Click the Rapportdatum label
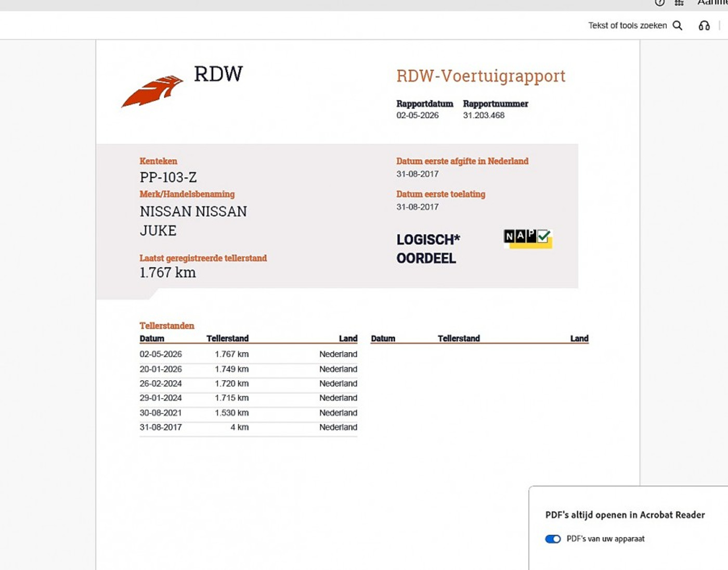 point(424,103)
